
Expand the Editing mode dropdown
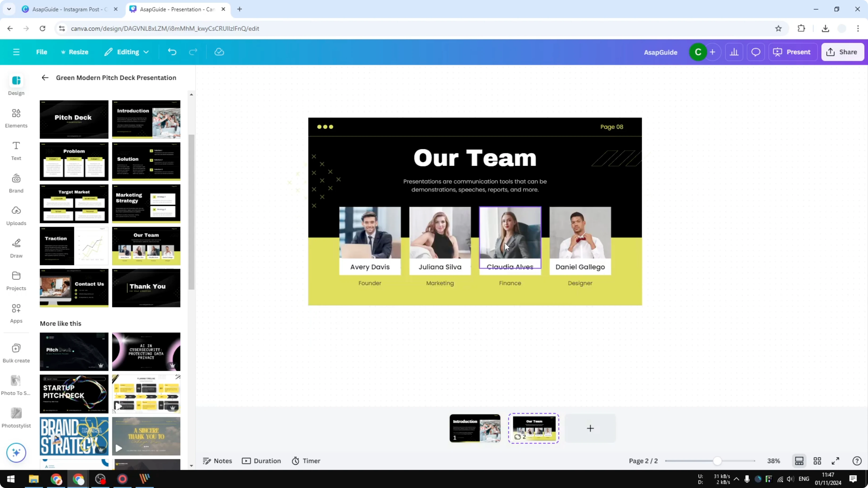pyautogui.click(x=126, y=52)
